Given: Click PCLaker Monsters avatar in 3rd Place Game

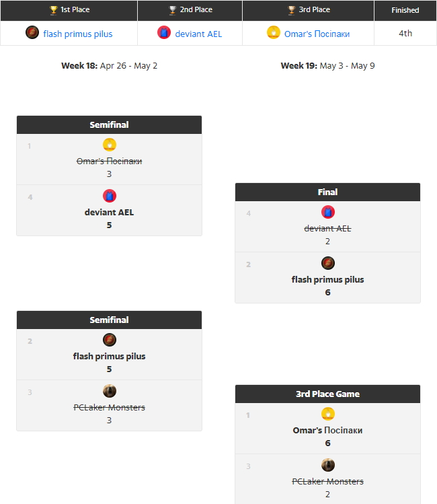Looking at the screenshot, I should (x=328, y=465).
